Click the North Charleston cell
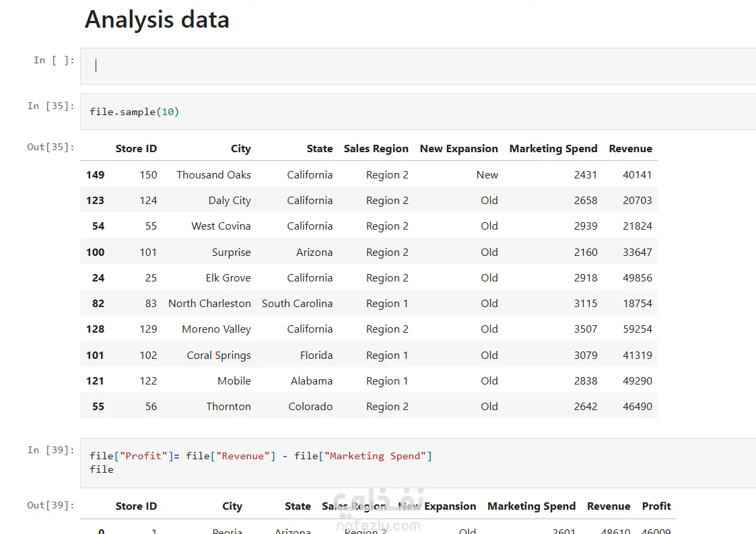The width and height of the screenshot is (756, 534). tap(210, 304)
